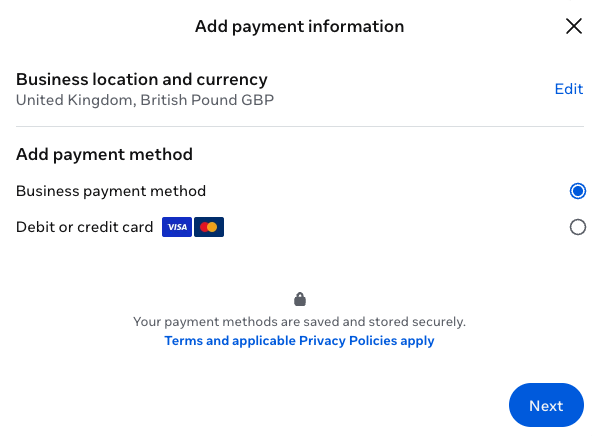Click the word Terms in the policy link
The width and height of the screenshot is (599, 447).
pos(183,341)
